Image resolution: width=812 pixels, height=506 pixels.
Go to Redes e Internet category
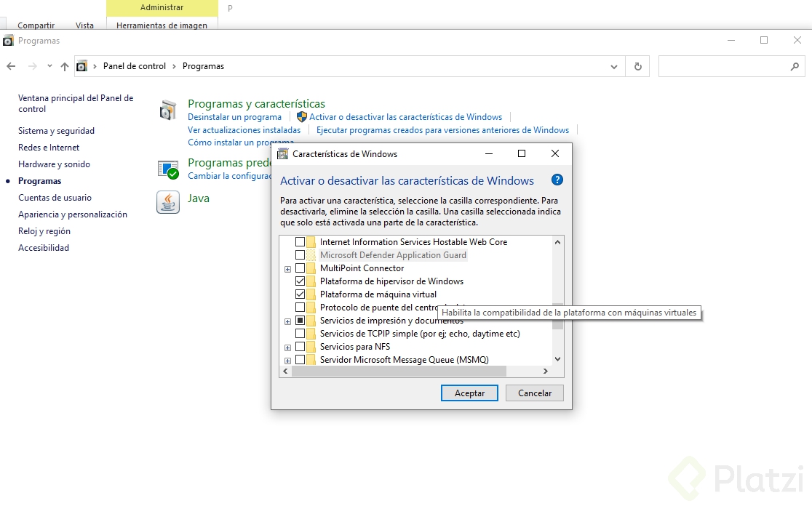tap(49, 148)
